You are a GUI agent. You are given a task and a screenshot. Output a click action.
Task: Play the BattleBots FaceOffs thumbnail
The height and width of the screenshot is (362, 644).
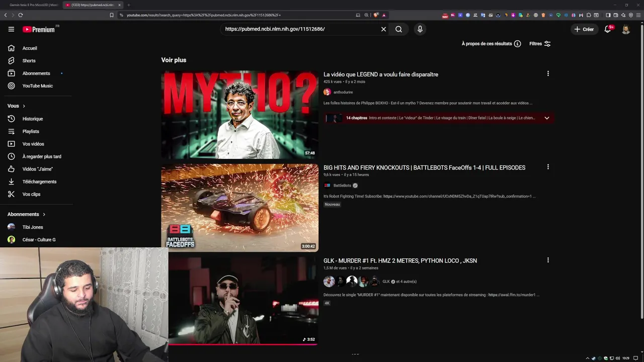(239, 208)
